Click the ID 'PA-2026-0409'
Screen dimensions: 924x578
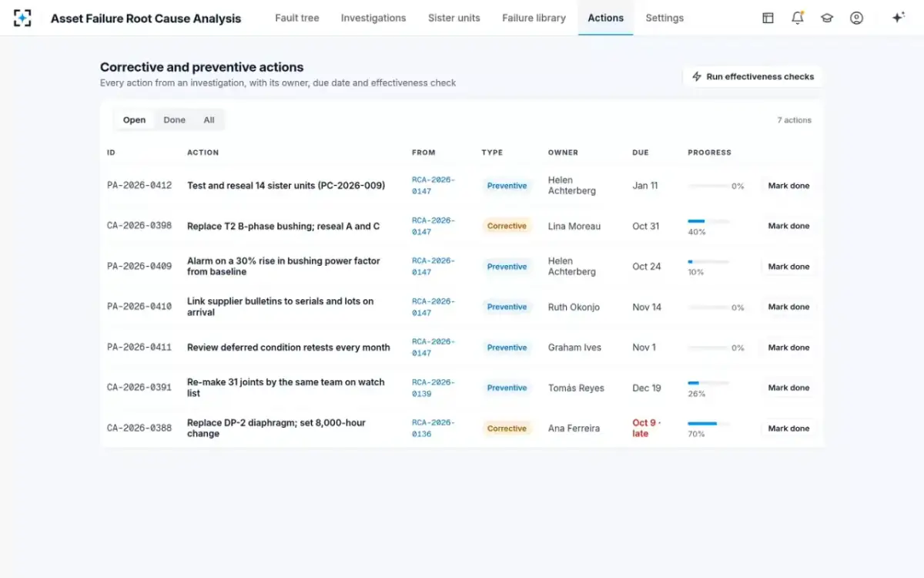[139, 267]
